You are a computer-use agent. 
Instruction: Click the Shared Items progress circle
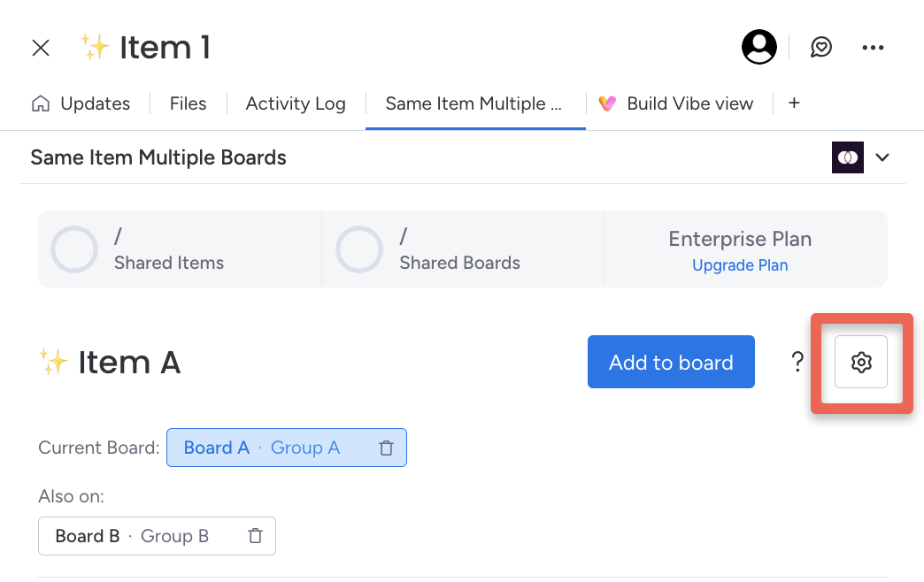(74, 249)
